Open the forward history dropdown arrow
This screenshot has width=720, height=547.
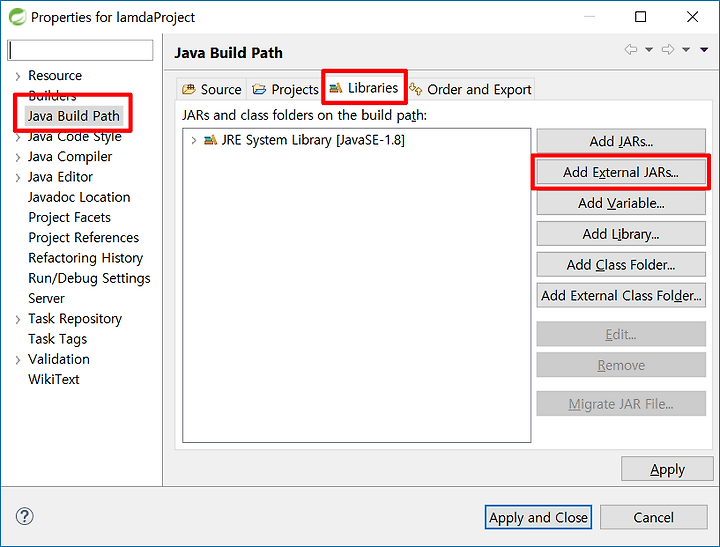point(686,50)
